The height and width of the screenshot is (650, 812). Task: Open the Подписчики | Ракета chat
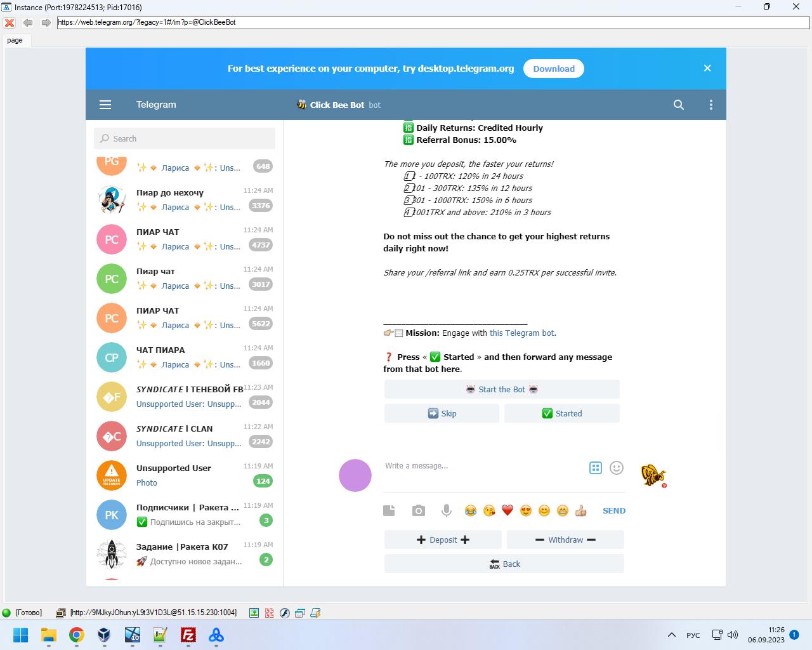pyautogui.click(x=185, y=515)
